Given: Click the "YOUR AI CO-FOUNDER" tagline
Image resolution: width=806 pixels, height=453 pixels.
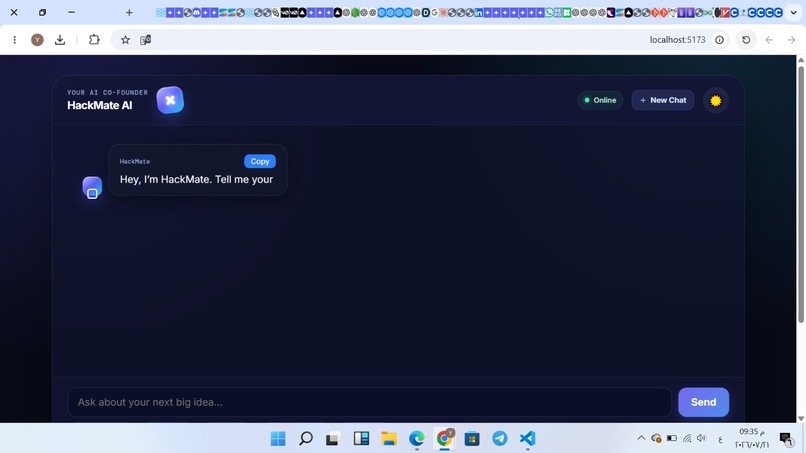Looking at the screenshot, I should [x=107, y=93].
